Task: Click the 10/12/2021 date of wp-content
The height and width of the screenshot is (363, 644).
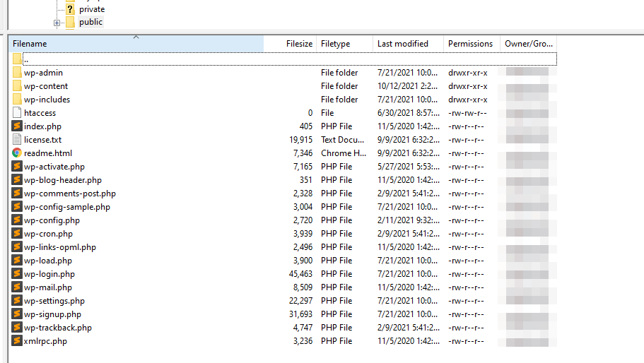Action: 407,86
